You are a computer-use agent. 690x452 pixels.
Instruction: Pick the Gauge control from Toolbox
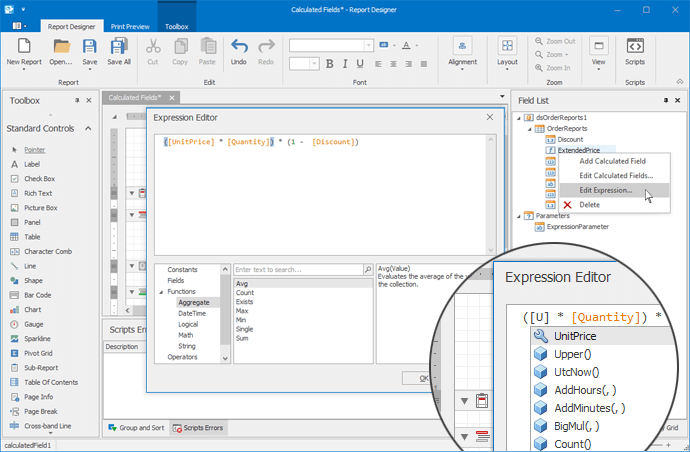point(35,324)
